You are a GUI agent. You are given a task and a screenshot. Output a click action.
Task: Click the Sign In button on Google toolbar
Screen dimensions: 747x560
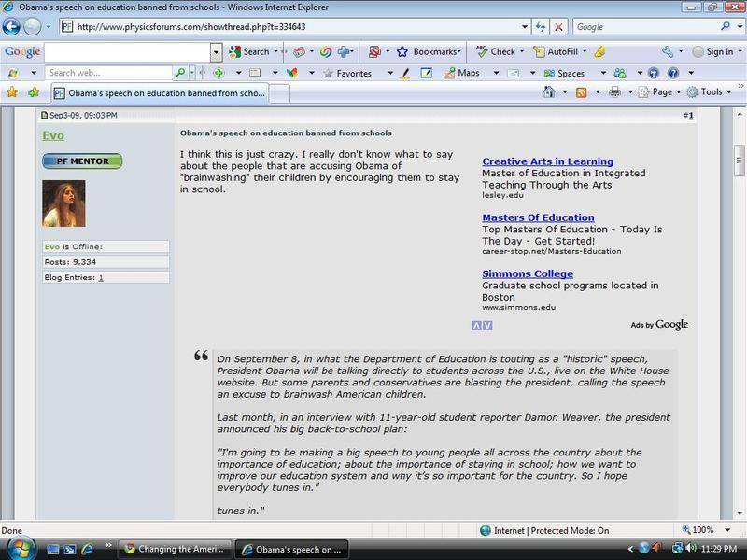(x=713, y=51)
